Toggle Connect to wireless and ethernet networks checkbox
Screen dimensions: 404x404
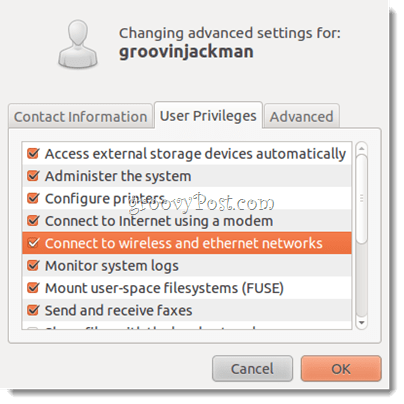(x=33, y=243)
